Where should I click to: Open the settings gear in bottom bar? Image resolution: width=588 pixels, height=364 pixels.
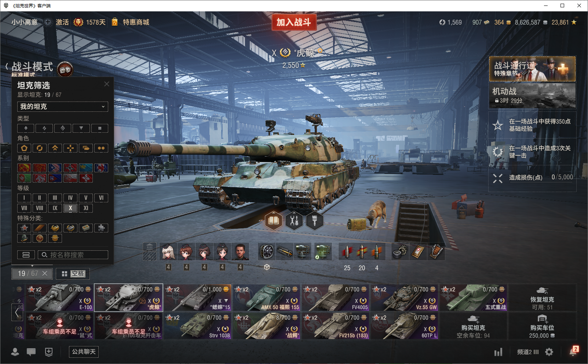coord(549,352)
